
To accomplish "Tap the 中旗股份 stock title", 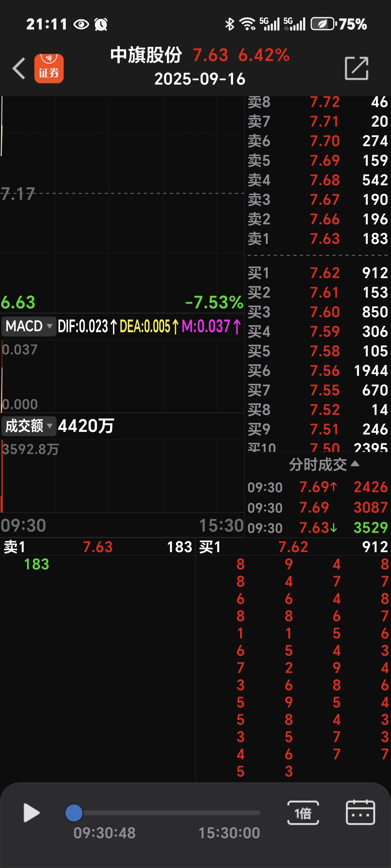I will coord(146,55).
